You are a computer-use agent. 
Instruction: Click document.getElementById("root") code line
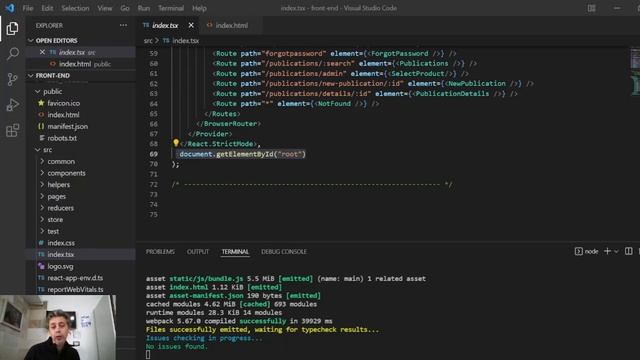[x=242, y=154]
